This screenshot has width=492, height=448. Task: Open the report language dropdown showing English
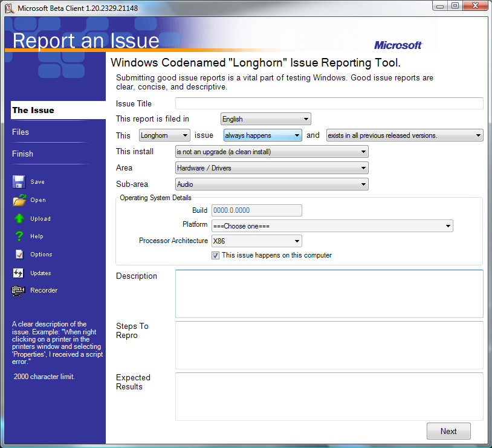pos(265,119)
